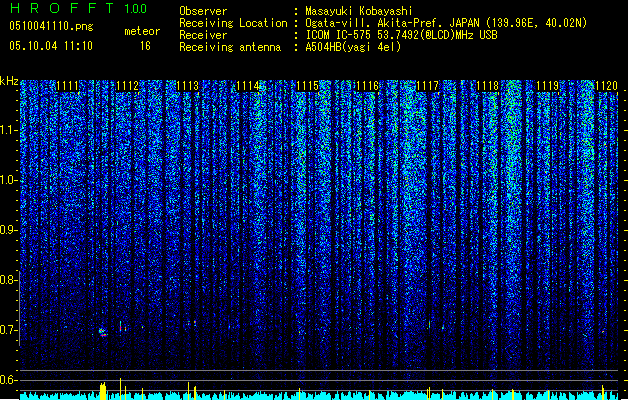Click the 1114 time marker
629x400 pixels.
pyautogui.click(x=248, y=86)
